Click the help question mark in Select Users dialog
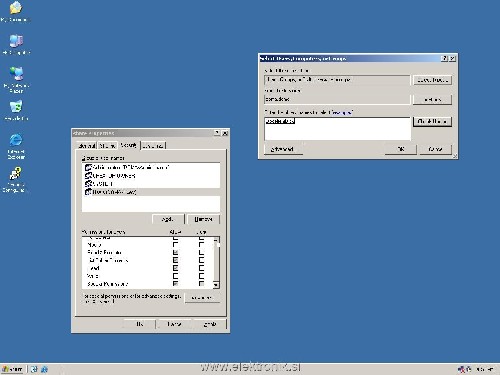The image size is (500, 375). [444, 58]
